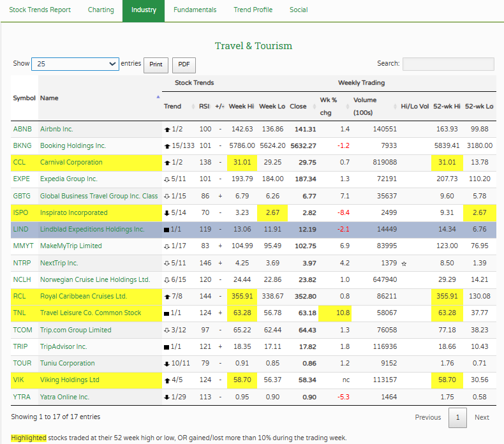Click the unusual volume star in NTRP row
Viewport: 504px width, 444px height.
pyautogui.click(x=404, y=264)
